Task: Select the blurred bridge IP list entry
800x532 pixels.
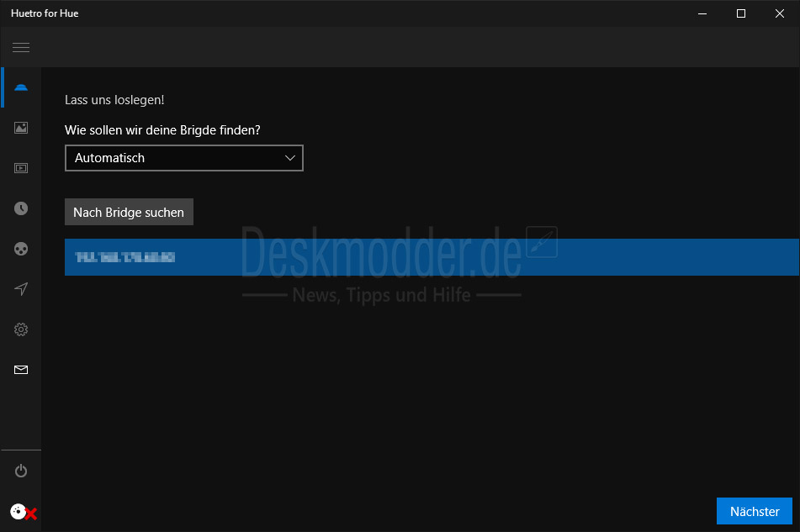Action: click(x=432, y=257)
